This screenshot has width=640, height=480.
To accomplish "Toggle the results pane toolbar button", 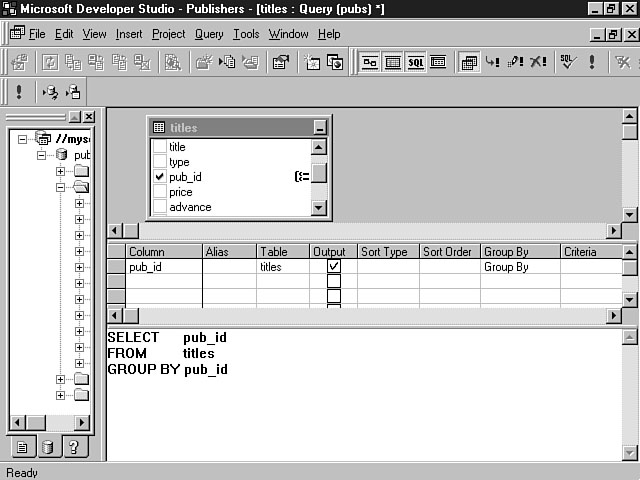I will pos(438,62).
